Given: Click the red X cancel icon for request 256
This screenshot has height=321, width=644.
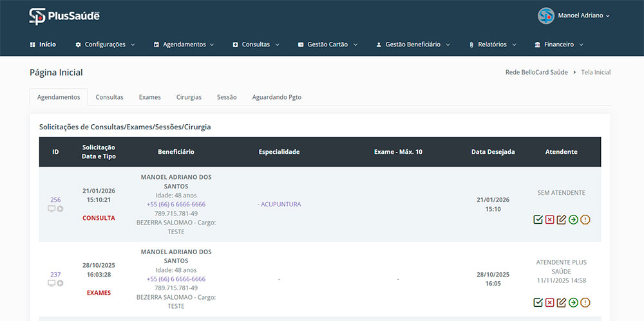Looking at the screenshot, I should click(549, 220).
